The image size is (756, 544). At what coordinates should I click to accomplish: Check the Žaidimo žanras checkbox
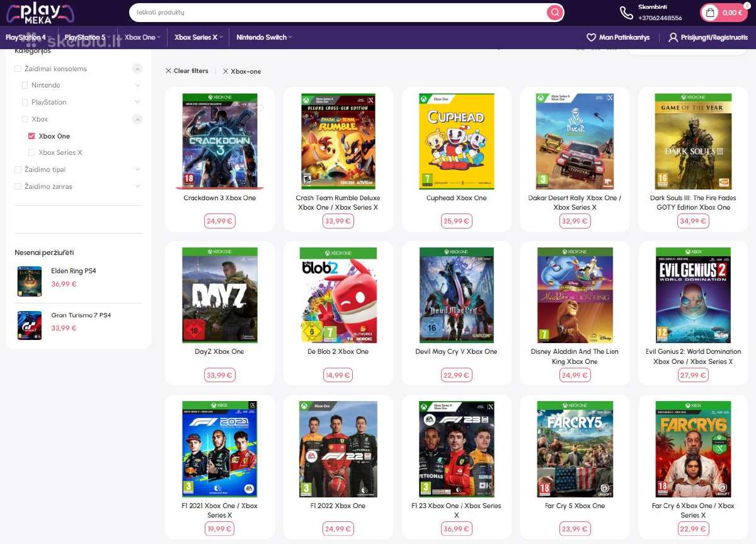click(x=18, y=186)
